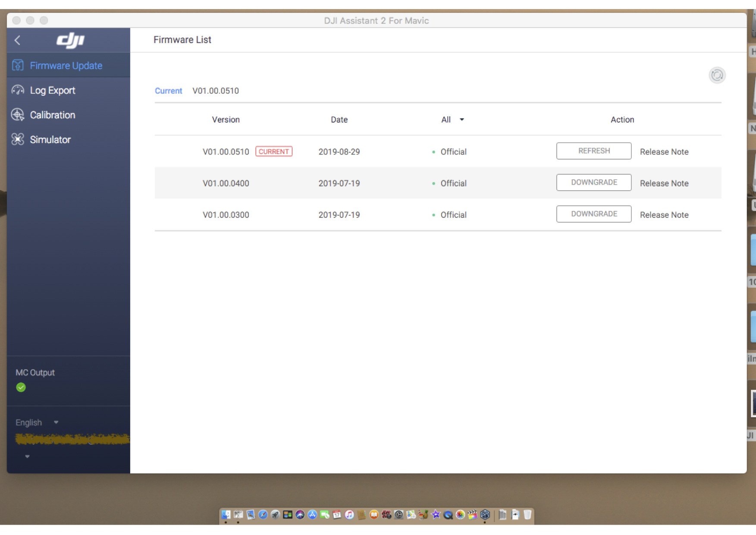
Task: Click the green MC Output checkmark
Action: 21,387
